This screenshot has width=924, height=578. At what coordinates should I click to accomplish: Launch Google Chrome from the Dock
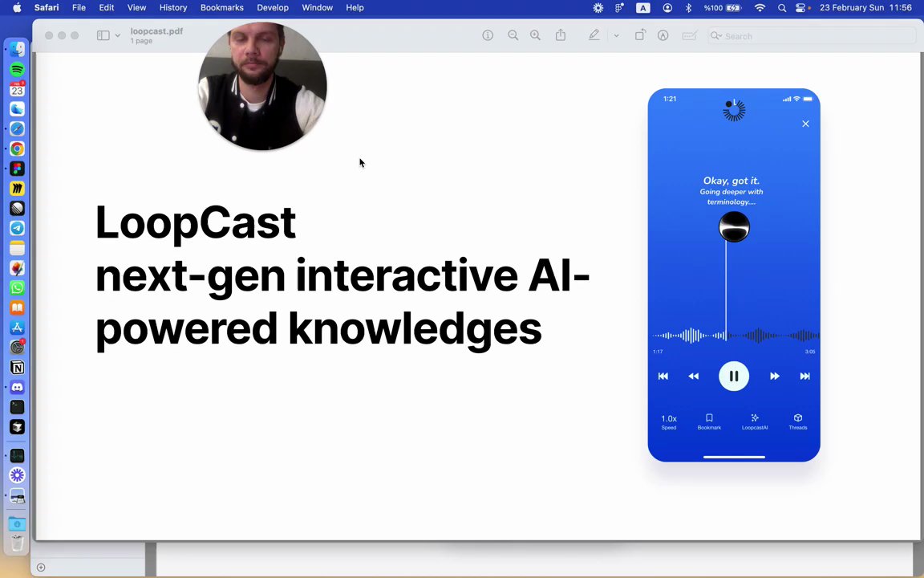[17, 149]
